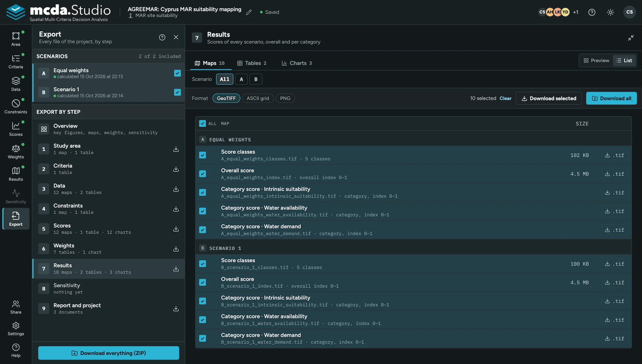The width and height of the screenshot is (642, 364).
Task: Deselect A_equal_weights_water_availability.tif checkbox
Action: tap(202, 211)
